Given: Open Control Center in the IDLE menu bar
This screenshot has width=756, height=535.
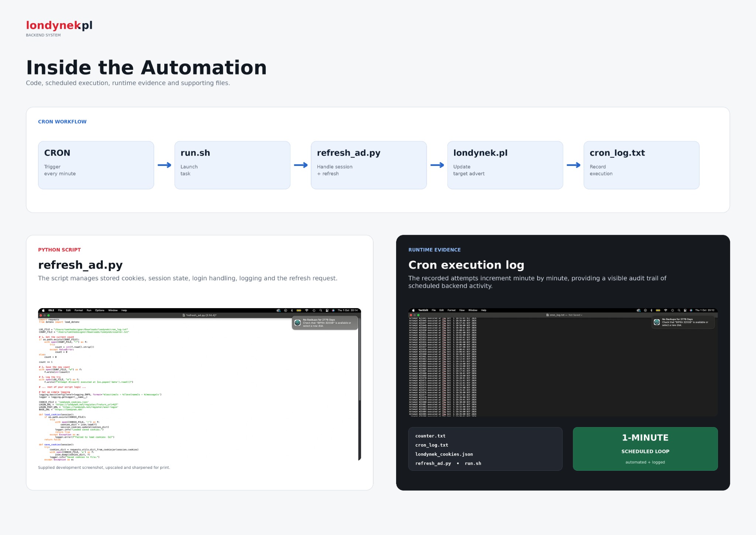Looking at the screenshot, I should [x=327, y=310].
